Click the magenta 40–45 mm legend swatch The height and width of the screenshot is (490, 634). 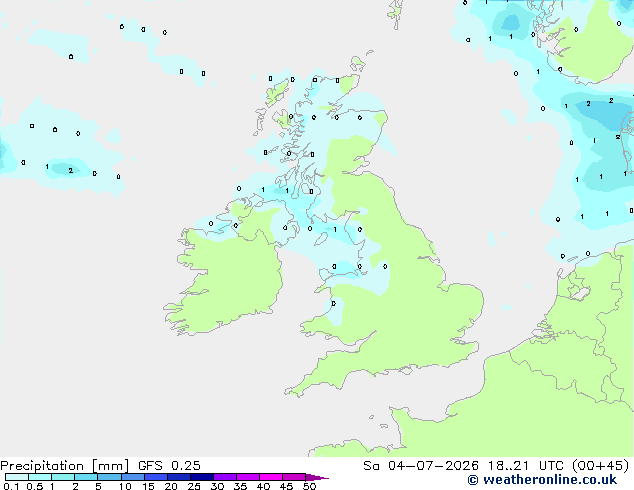pyautogui.click(x=271, y=477)
